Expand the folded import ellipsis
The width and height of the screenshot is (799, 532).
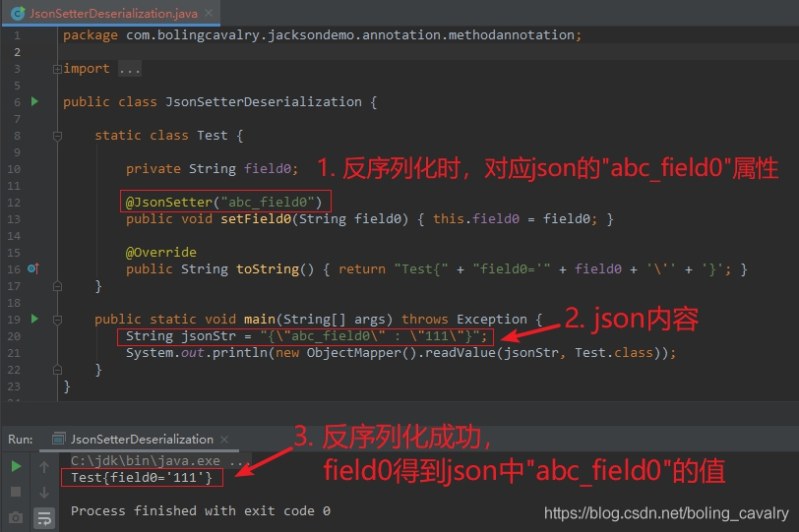point(130,69)
